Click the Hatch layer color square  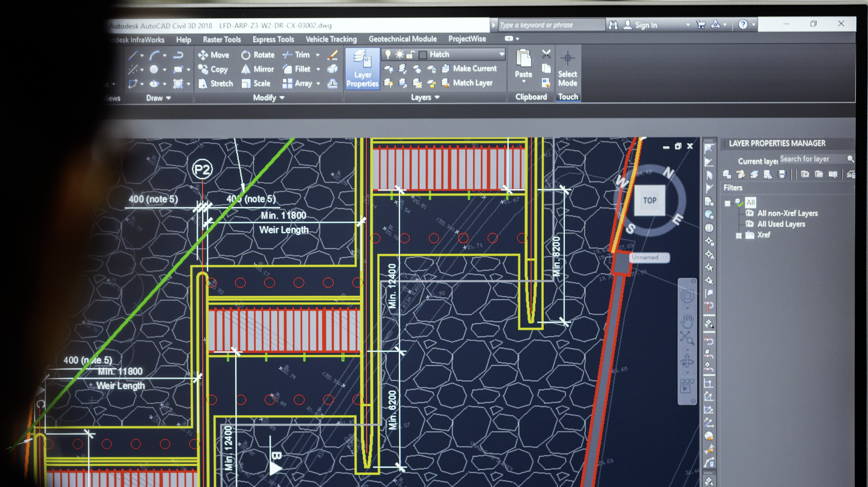point(423,55)
